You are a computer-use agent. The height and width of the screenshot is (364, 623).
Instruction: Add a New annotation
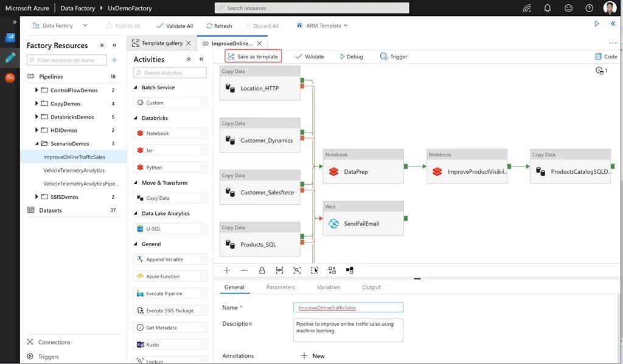313,355
